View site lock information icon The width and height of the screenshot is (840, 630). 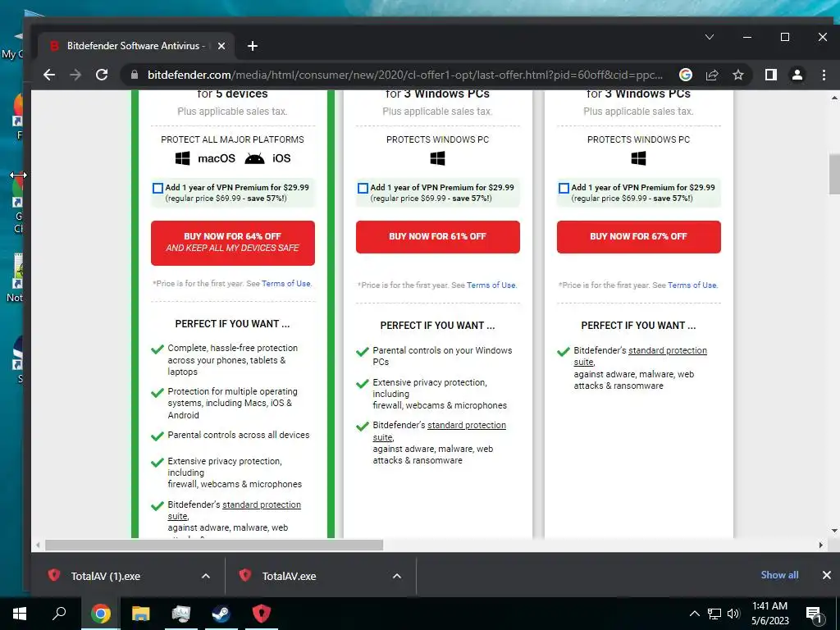coord(135,75)
